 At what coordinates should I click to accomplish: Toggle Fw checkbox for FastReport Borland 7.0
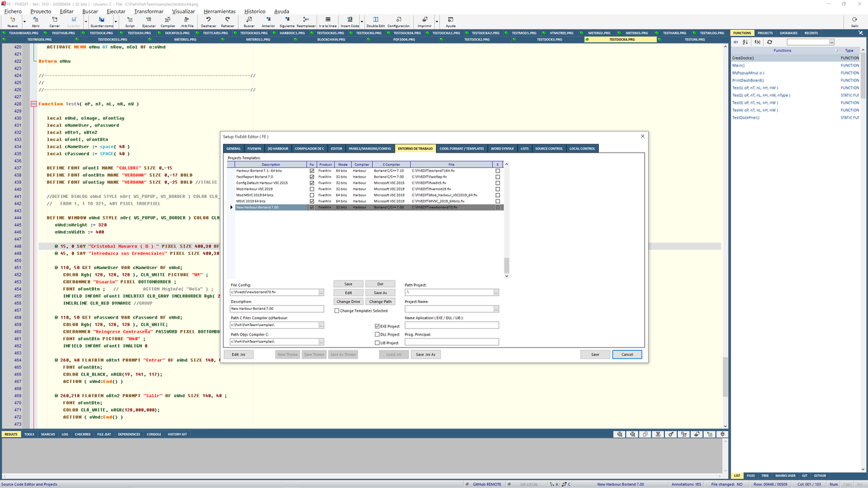[x=312, y=177]
